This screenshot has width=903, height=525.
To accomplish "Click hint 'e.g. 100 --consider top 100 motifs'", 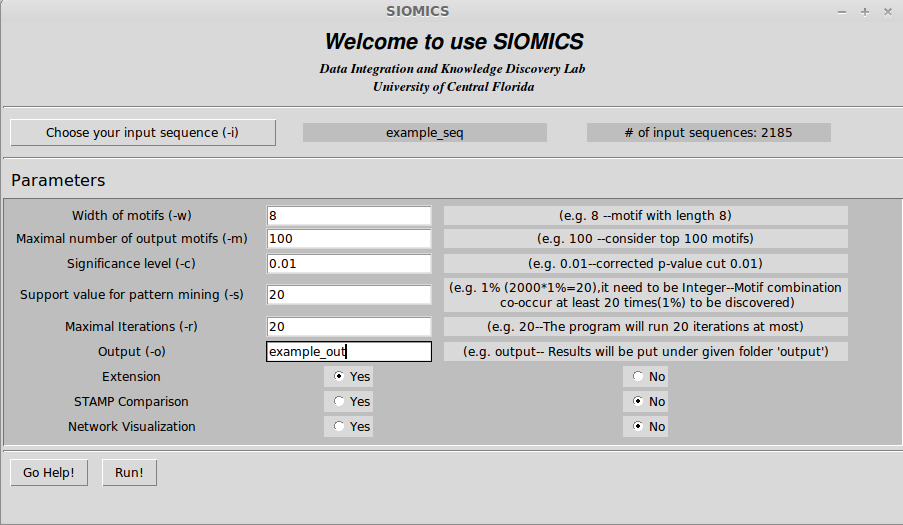I will [x=646, y=239].
